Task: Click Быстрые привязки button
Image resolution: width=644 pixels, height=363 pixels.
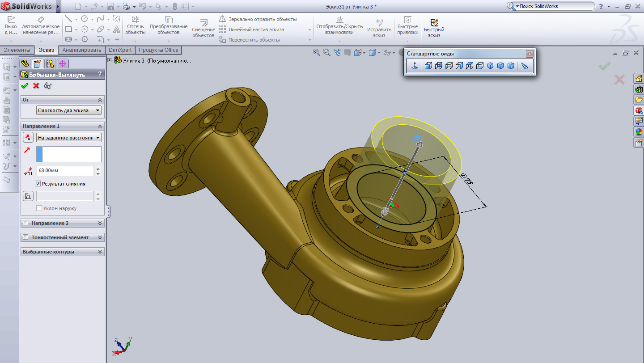Action: click(x=408, y=26)
